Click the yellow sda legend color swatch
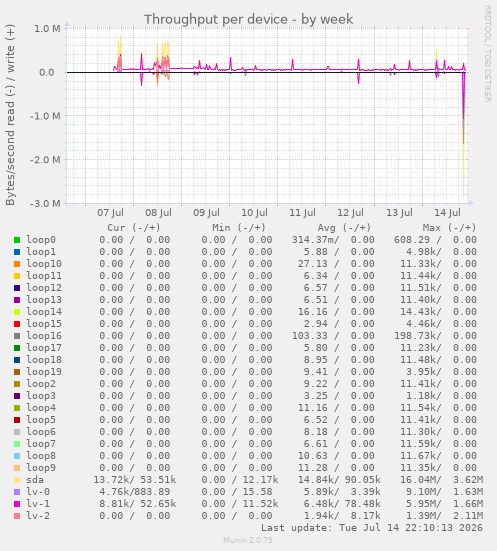Screen dimensions: 497x551 tap(17, 480)
